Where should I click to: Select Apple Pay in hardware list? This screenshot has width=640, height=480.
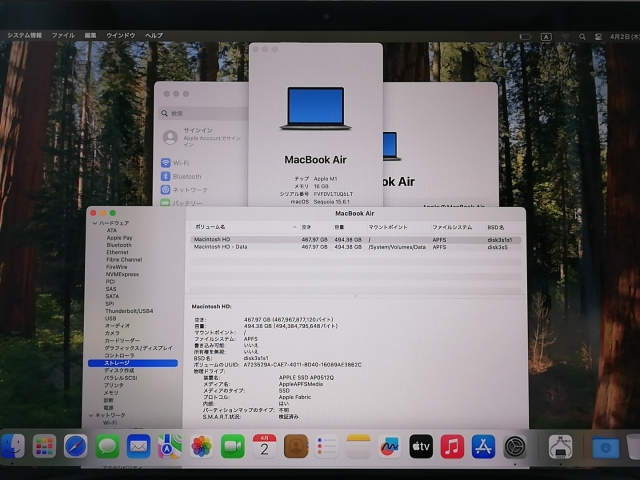point(119,238)
